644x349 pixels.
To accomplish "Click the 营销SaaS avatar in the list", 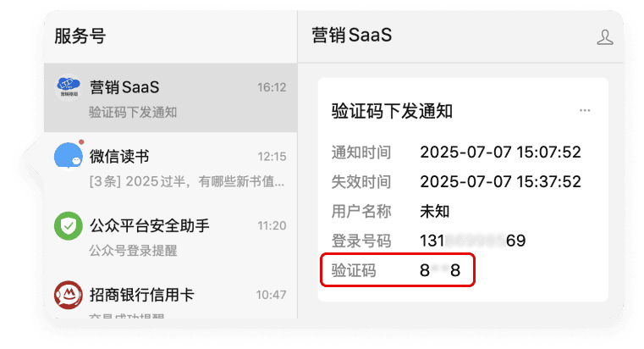I will click(69, 88).
